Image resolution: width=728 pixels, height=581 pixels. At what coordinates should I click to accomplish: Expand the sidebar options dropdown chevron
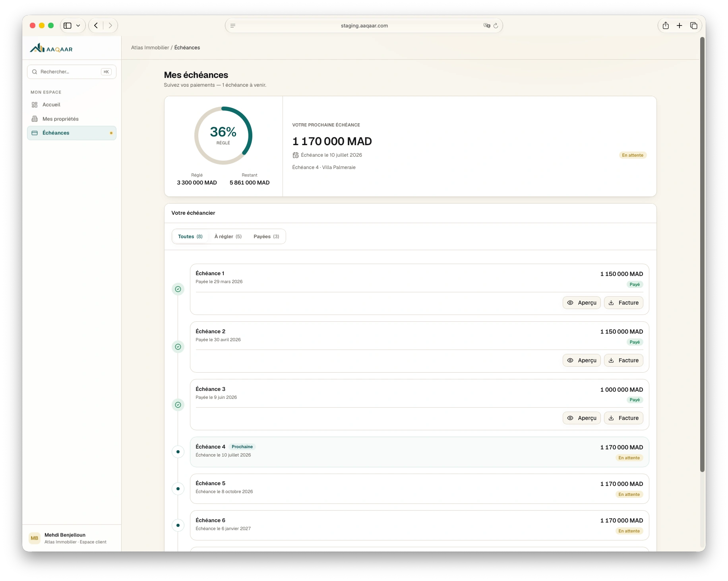[x=78, y=25]
